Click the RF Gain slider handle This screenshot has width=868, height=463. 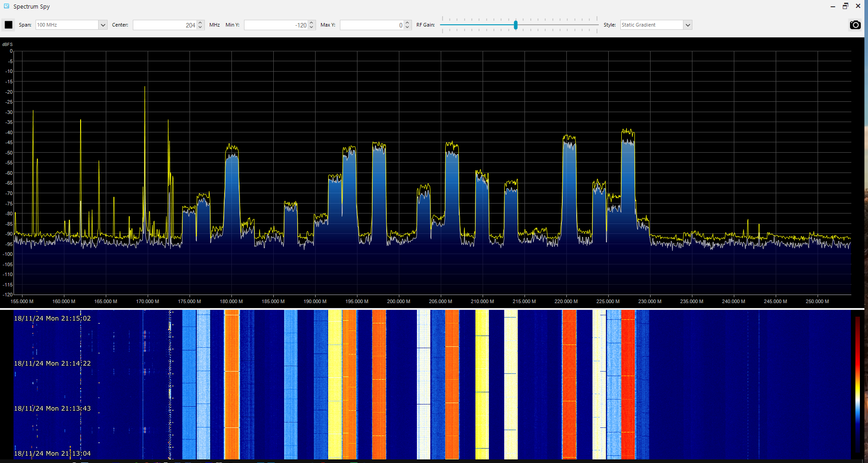point(515,25)
